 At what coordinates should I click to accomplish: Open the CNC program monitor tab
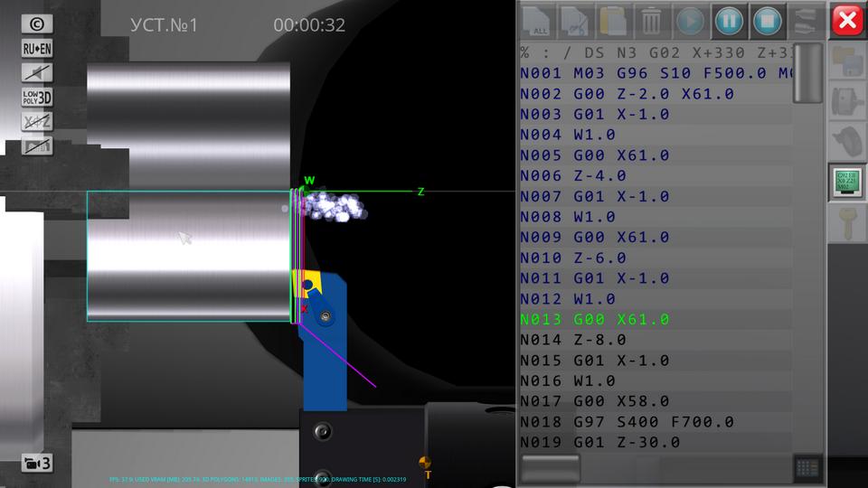point(847,183)
